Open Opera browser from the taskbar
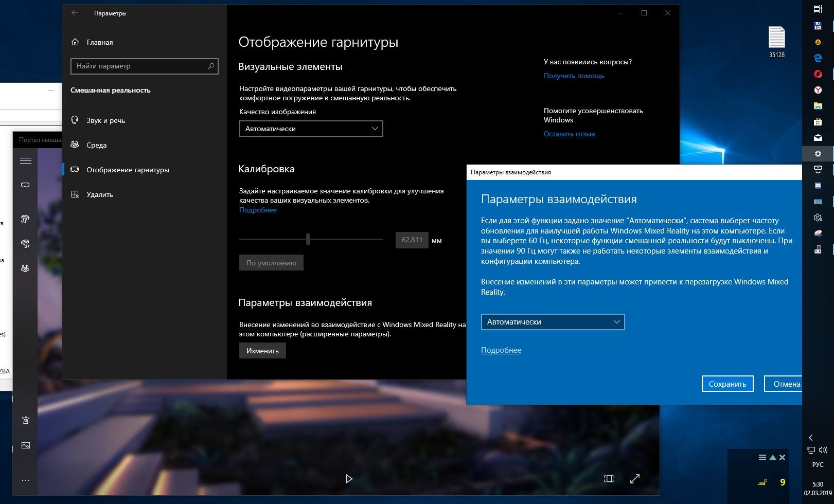The width and height of the screenshot is (834, 504). pos(818,74)
